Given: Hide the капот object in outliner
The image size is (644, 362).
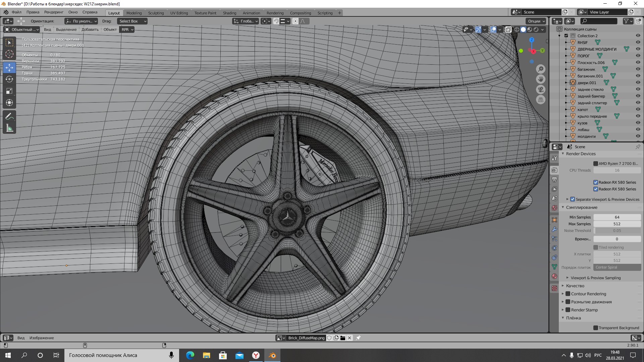Looking at the screenshot, I should point(638,109).
